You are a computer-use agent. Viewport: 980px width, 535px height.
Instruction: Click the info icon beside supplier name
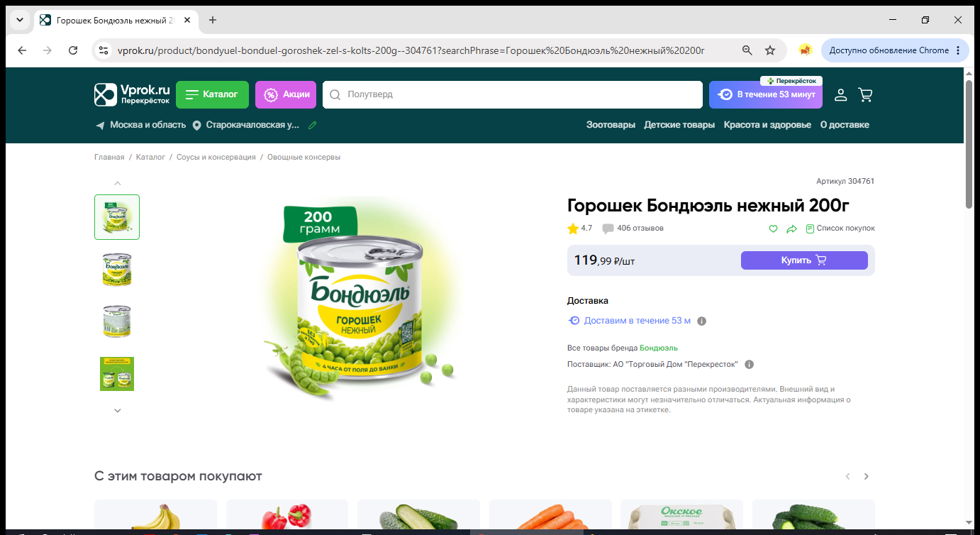[x=750, y=365]
